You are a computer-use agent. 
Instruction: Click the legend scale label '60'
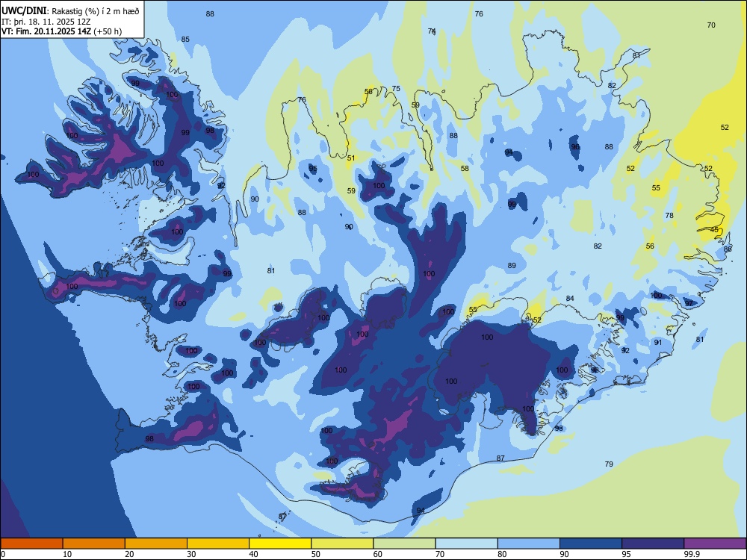378,554
